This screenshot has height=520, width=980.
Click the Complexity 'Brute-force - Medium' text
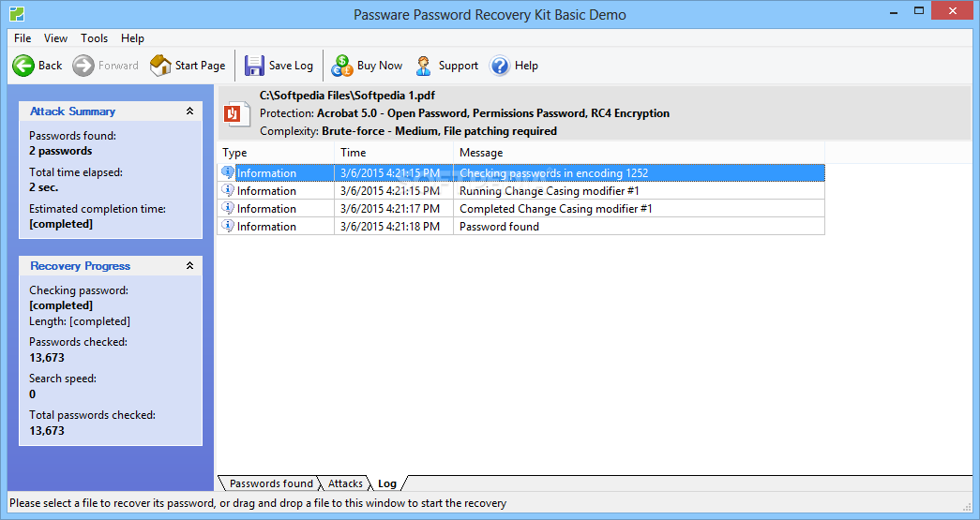[408, 131]
